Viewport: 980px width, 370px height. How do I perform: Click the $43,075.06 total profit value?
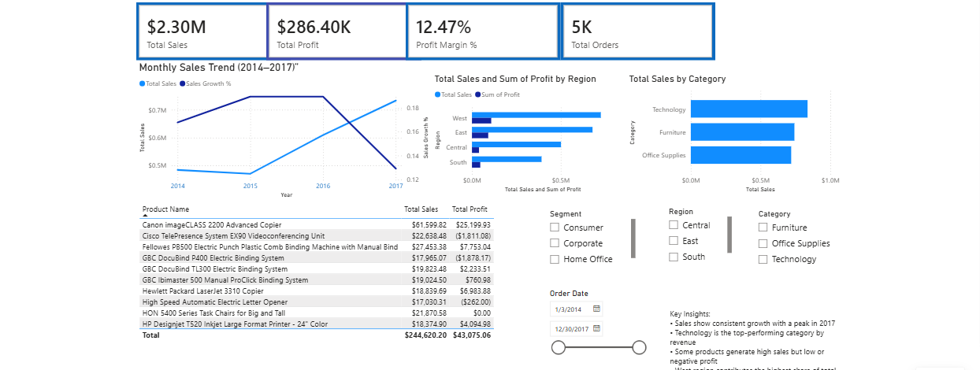coord(471,335)
